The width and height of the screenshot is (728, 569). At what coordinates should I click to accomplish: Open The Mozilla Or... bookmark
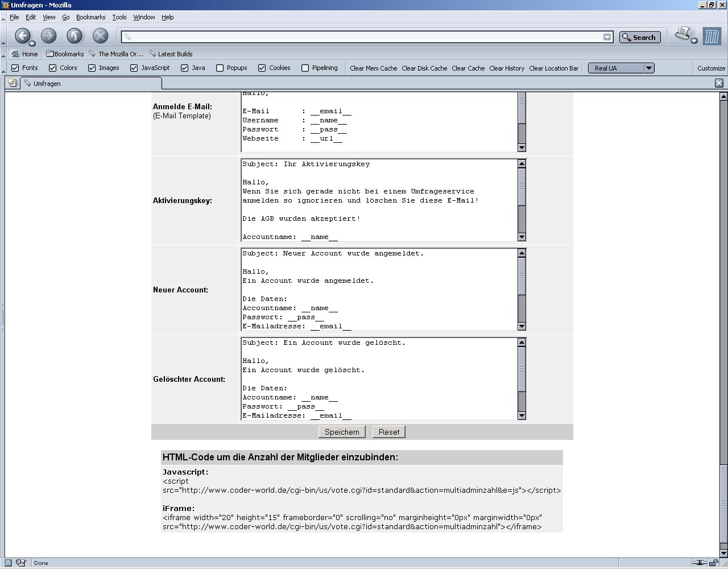click(117, 54)
